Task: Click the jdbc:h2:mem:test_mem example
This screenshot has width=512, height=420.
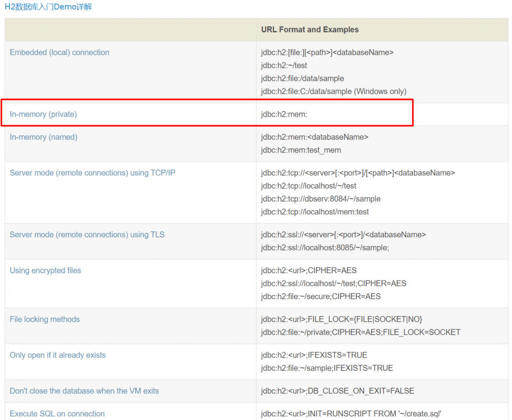Action: [301, 150]
